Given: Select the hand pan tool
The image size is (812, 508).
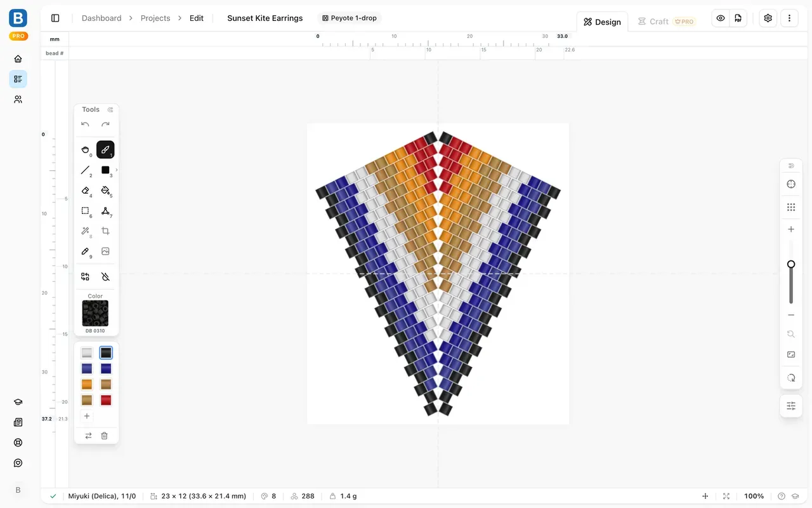Looking at the screenshot, I should (x=86, y=150).
